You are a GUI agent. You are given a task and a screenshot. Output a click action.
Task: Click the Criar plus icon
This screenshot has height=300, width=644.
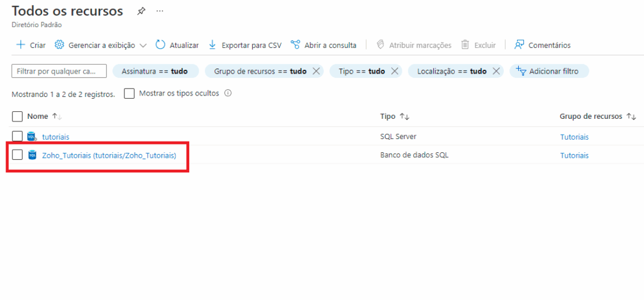(20, 45)
